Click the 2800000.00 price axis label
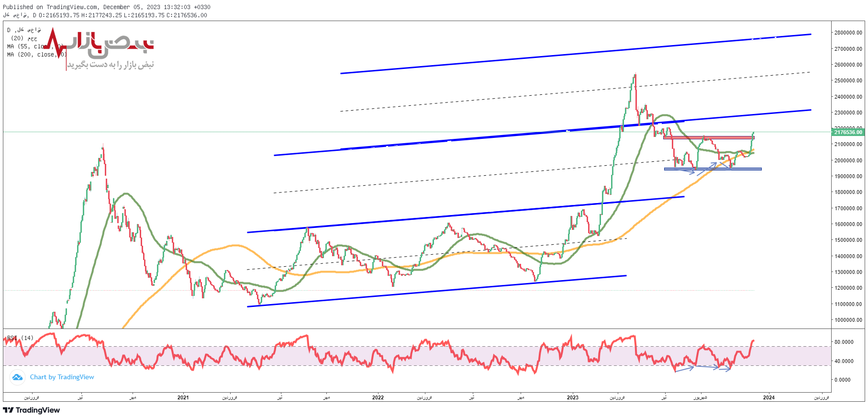The image size is (868, 419). tap(848, 33)
